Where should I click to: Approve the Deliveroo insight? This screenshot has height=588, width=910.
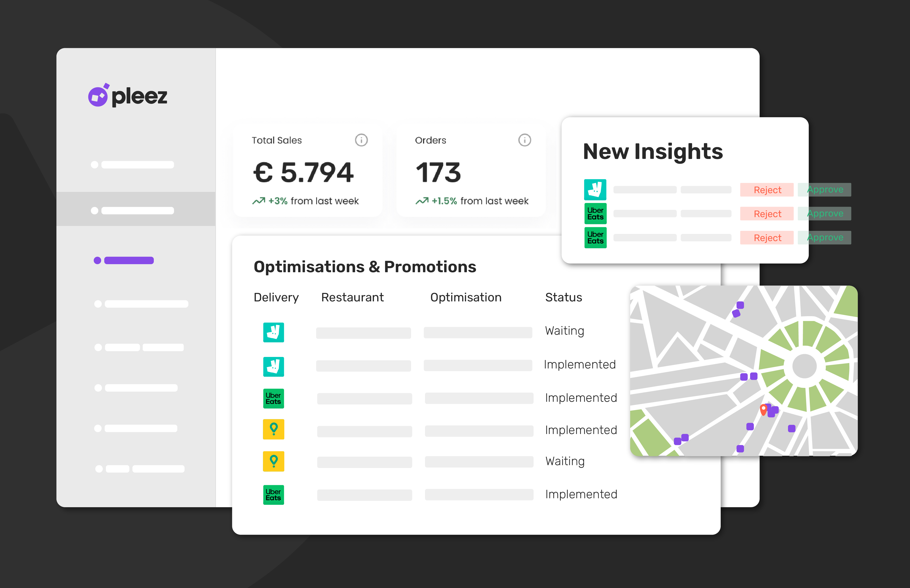pos(824,189)
